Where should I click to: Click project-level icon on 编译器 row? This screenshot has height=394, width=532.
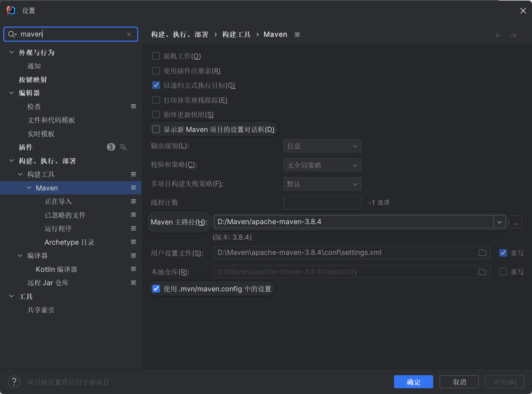(133, 256)
